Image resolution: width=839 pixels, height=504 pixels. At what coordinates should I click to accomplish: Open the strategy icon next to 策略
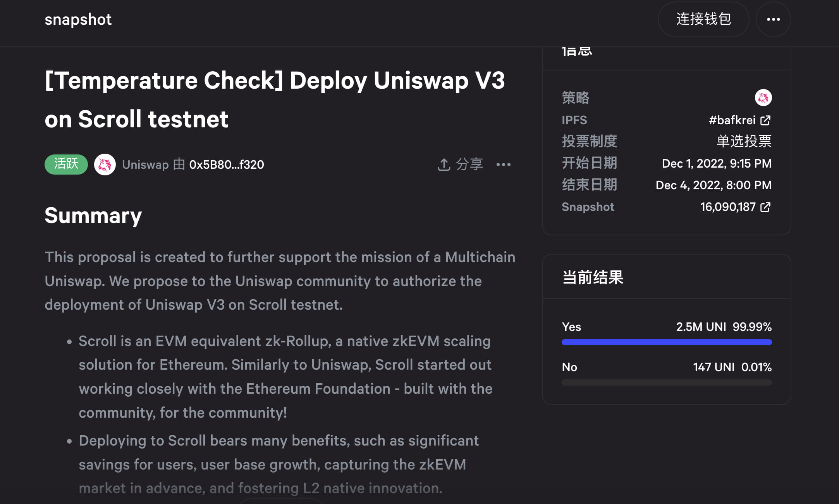pos(764,98)
